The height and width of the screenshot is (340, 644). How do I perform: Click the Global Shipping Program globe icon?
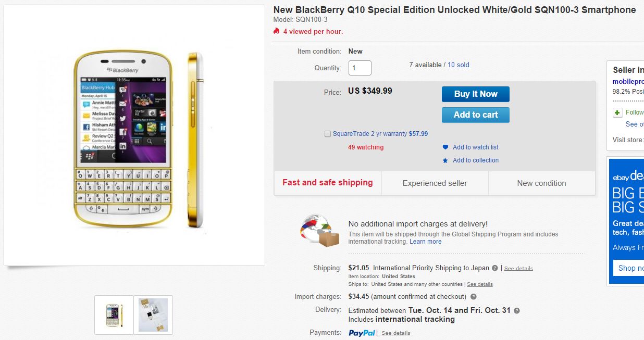coord(320,231)
